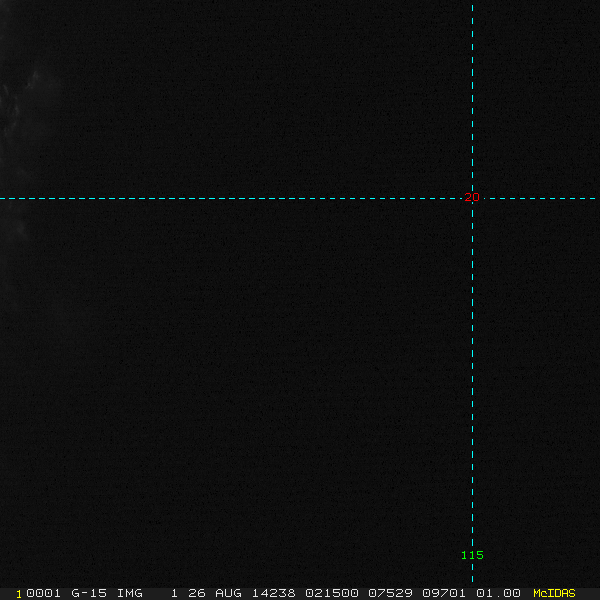This screenshot has width=600, height=600.
Task: Click the red latitude label 20
Action: 472,197
